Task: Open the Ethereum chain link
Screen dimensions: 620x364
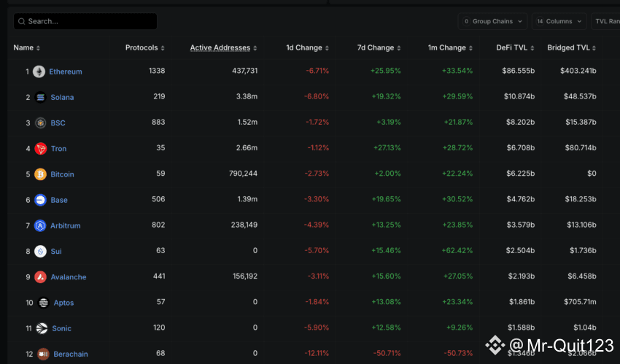Action: coord(66,71)
